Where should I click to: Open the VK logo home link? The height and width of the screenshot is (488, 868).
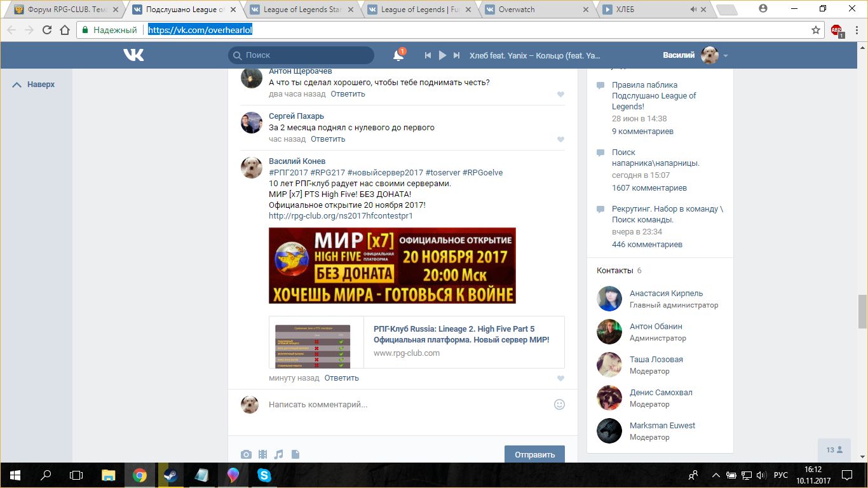[133, 55]
